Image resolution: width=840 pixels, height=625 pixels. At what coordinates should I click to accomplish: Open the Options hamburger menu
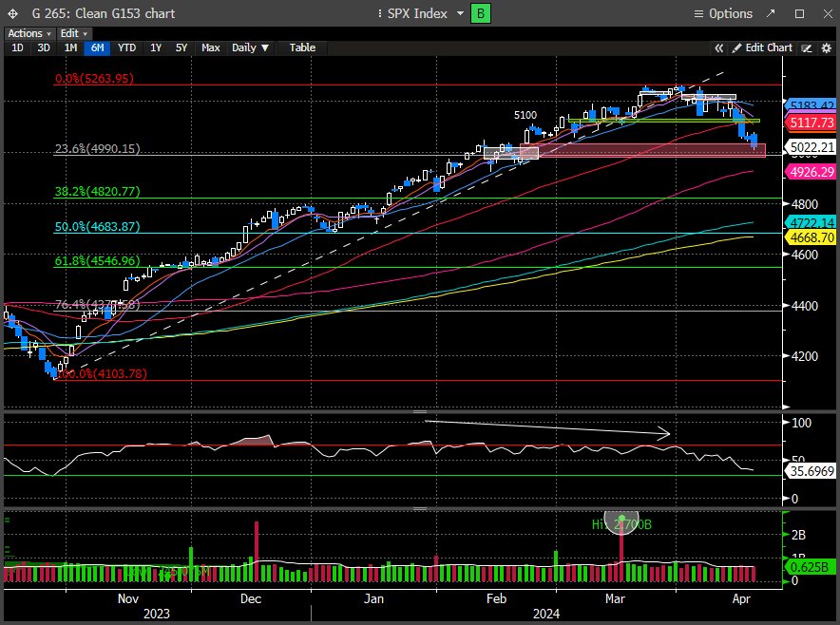click(x=698, y=14)
